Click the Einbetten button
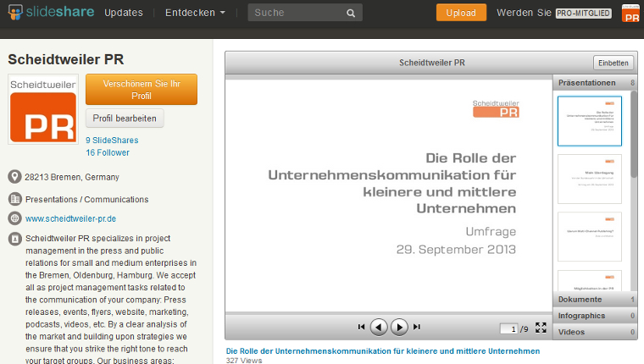The height and width of the screenshot is (364, 644). click(x=613, y=63)
